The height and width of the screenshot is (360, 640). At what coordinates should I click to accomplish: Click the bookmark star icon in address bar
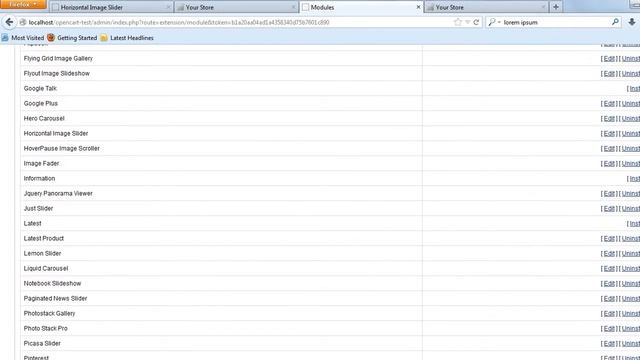(x=458, y=22)
